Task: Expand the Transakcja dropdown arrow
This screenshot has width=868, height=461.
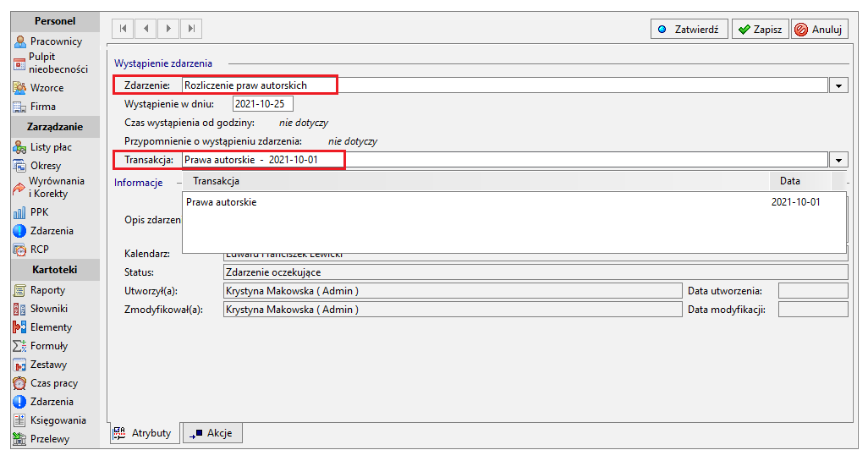Action: click(x=838, y=161)
